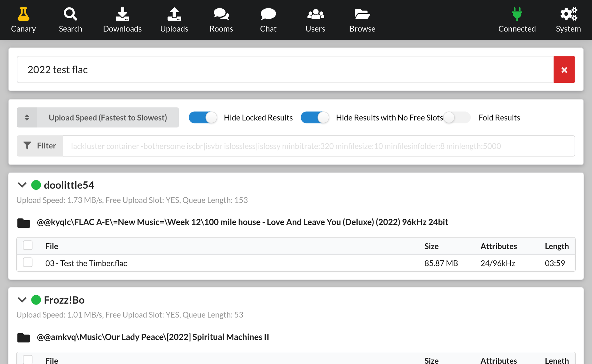The image size is (592, 364).
Task: Go to Uploads
Action: 174,20
